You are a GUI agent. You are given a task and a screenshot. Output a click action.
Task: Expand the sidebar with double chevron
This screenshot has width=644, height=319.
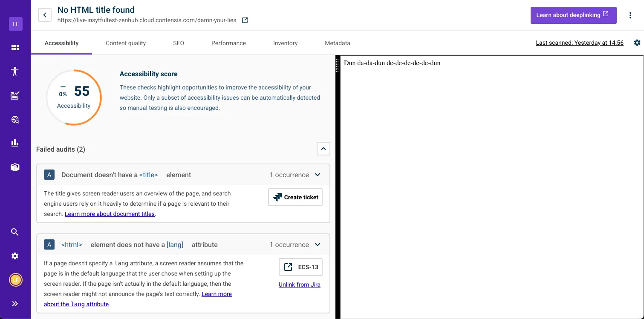[15, 304]
